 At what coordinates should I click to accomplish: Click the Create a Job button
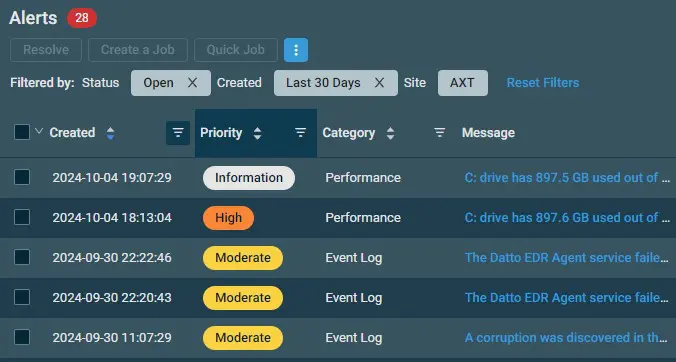[x=138, y=50]
